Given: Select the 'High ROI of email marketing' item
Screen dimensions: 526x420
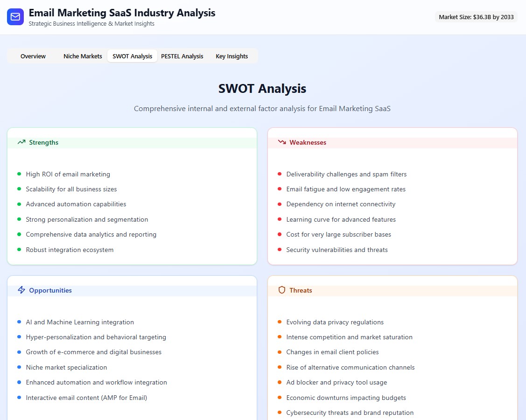Looking at the screenshot, I should click(68, 174).
